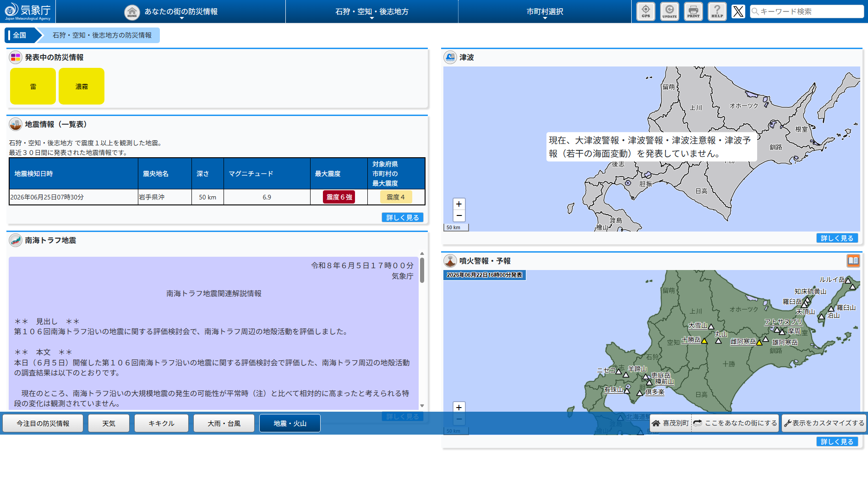Switch to 大雨・台風 tab

coord(224,423)
